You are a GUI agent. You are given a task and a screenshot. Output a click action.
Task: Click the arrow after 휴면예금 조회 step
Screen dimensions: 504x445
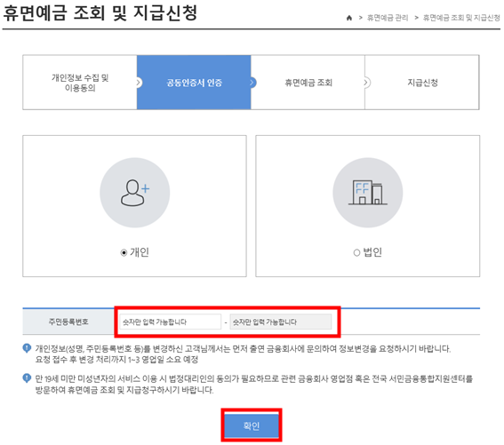[x=366, y=83]
